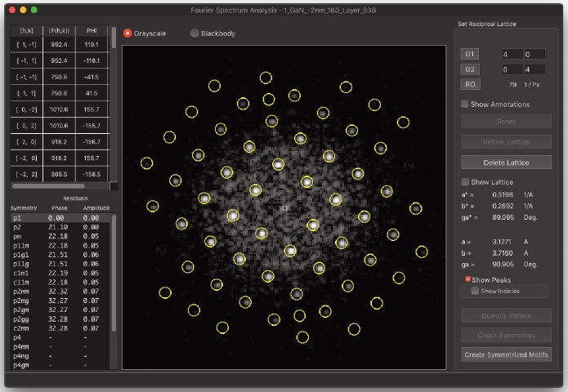The image size is (568, 392).
Task: Select the Grayscale color map option
Action: tap(128, 33)
